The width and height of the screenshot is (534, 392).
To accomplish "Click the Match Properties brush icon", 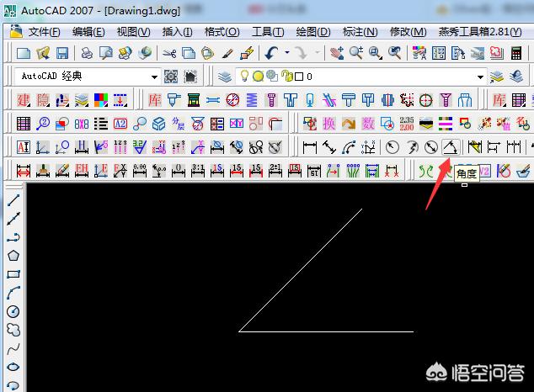I will [x=227, y=53].
